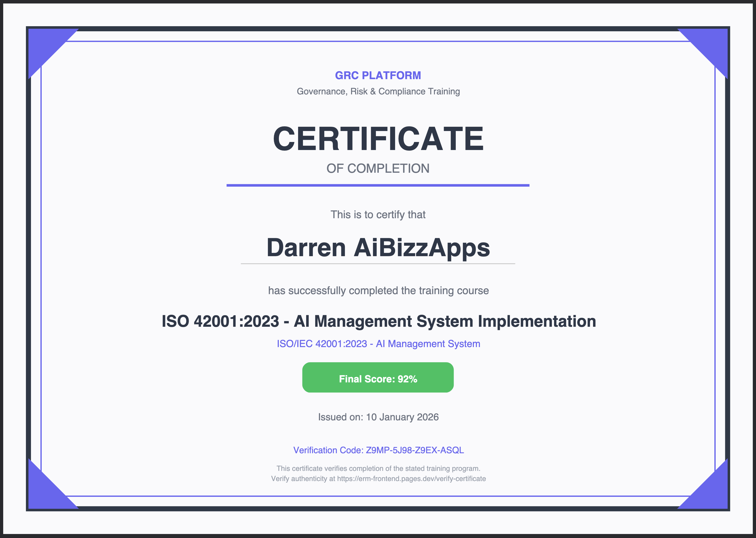Select the 'has successfully completed' statement text
This screenshot has height=538, width=756.
[378, 291]
